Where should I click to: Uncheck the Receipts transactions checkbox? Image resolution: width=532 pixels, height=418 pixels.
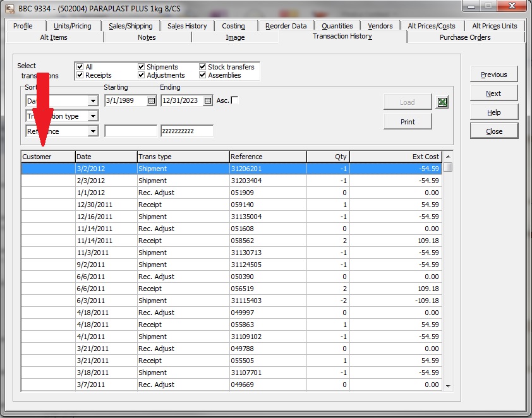(x=80, y=75)
